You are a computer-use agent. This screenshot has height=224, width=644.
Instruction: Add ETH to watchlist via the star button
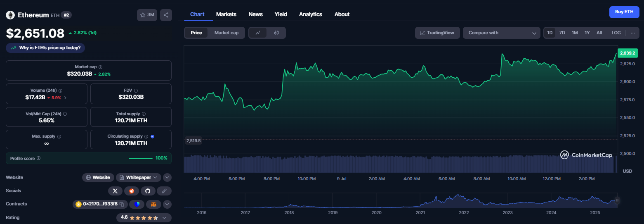[147, 15]
